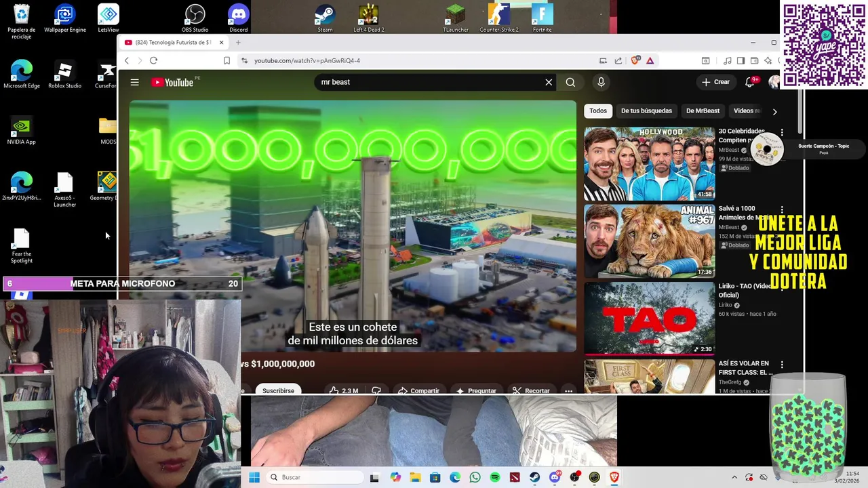Open Liriko TAO video thumbnail
The image size is (868, 488).
(x=650, y=319)
